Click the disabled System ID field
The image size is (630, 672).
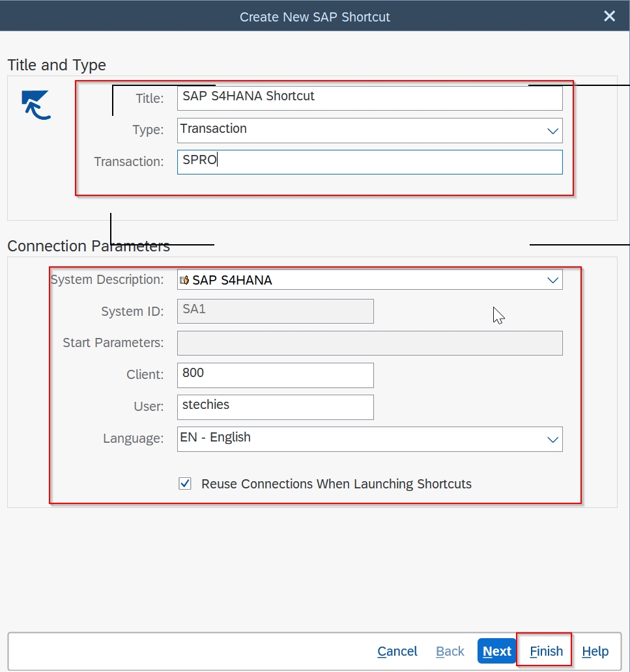[x=274, y=311]
